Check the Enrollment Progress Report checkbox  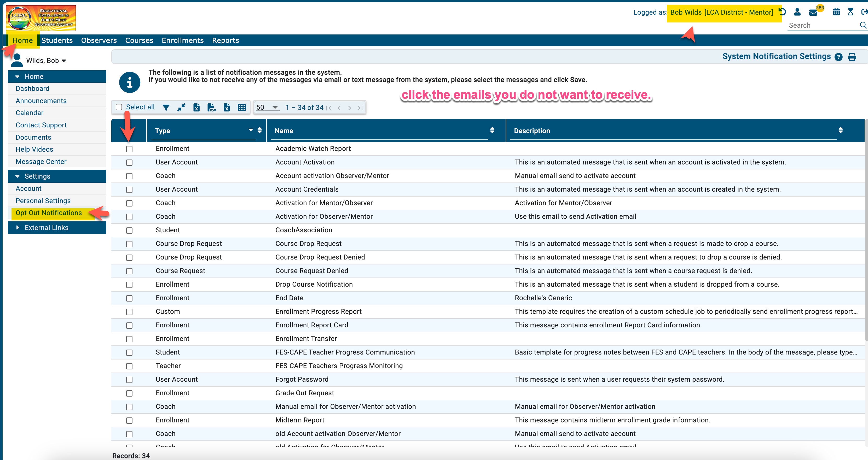(x=129, y=312)
